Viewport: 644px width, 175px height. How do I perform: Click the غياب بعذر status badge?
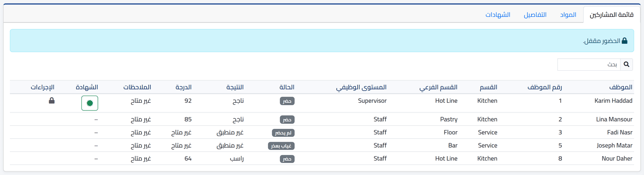[281, 146]
